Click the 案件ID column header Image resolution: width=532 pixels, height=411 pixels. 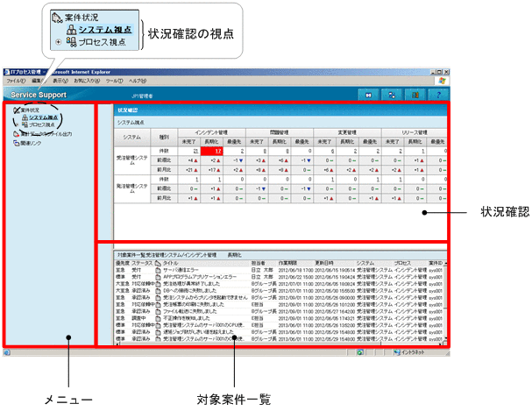(x=436, y=263)
